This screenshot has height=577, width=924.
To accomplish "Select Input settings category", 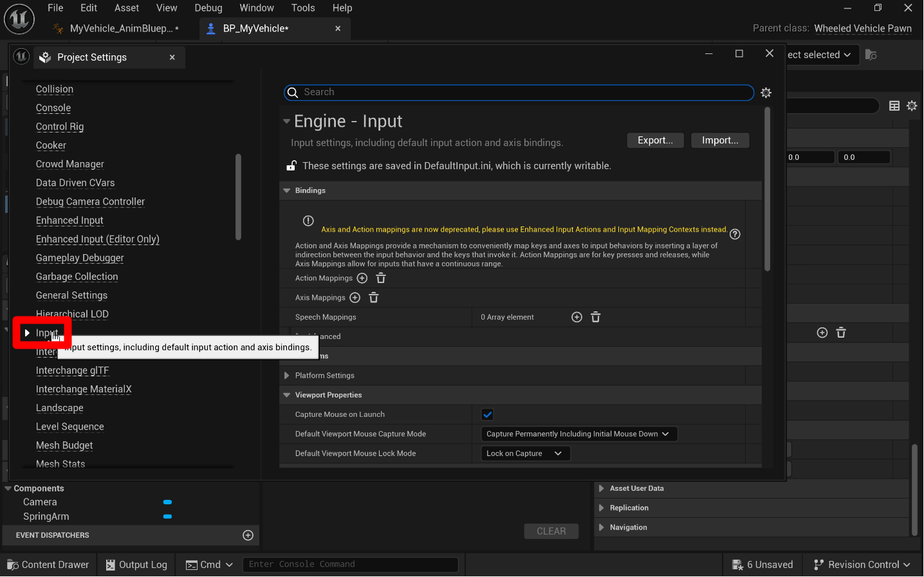I will point(47,333).
